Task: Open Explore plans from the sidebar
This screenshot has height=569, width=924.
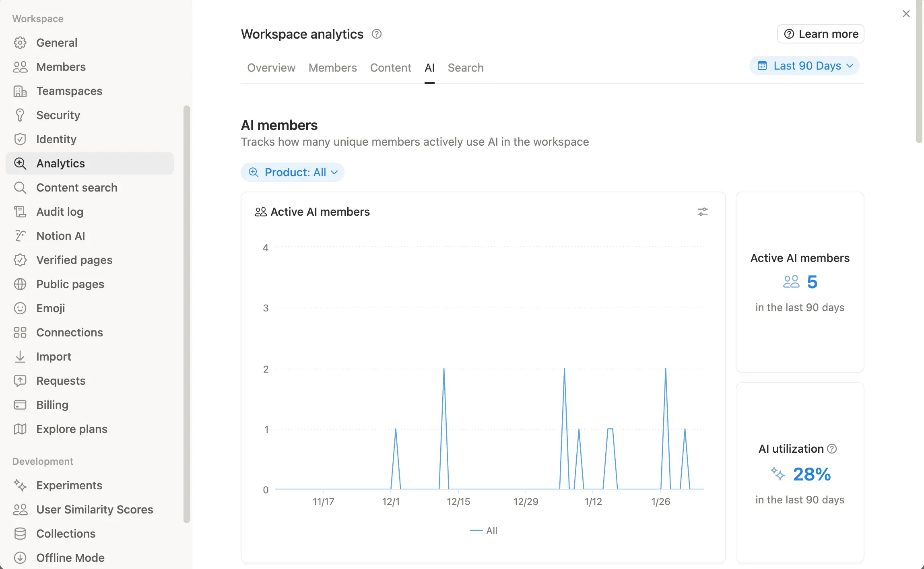Action: pos(71,429)
